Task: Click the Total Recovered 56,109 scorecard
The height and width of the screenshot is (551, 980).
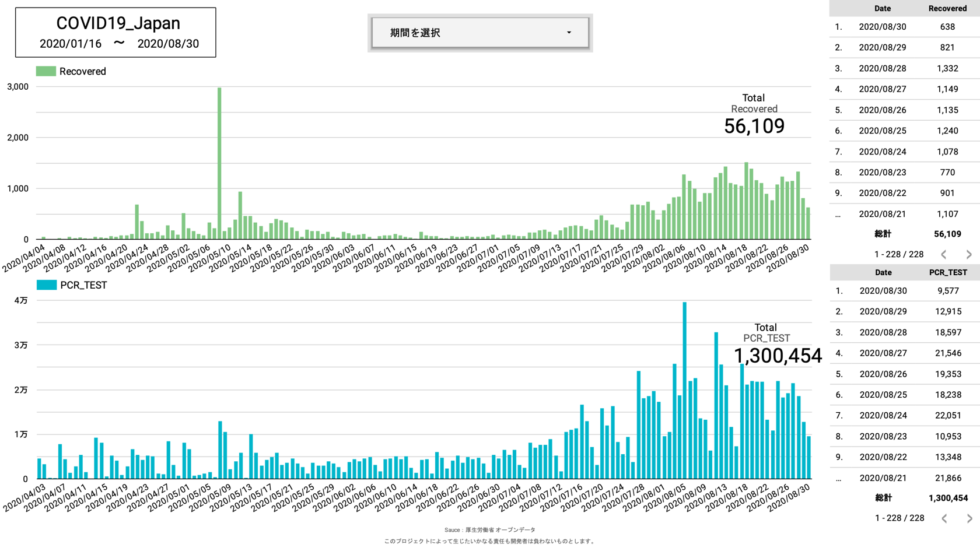Action: tap(754, 115)
